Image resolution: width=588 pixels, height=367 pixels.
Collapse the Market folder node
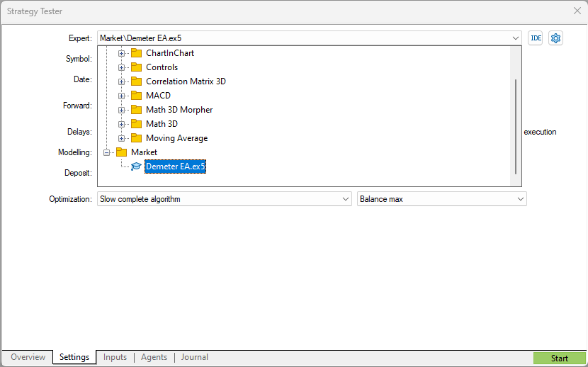click(x=106, y=152)
